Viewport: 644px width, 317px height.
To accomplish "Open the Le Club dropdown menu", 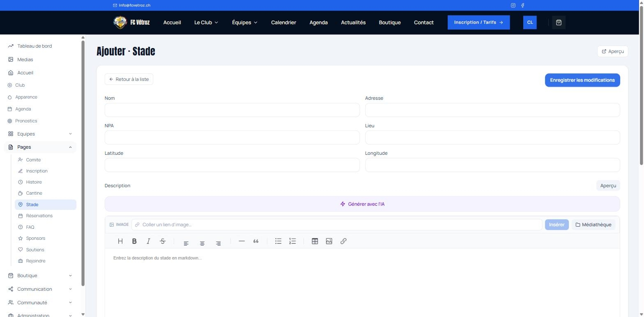I will pos(206,23).
